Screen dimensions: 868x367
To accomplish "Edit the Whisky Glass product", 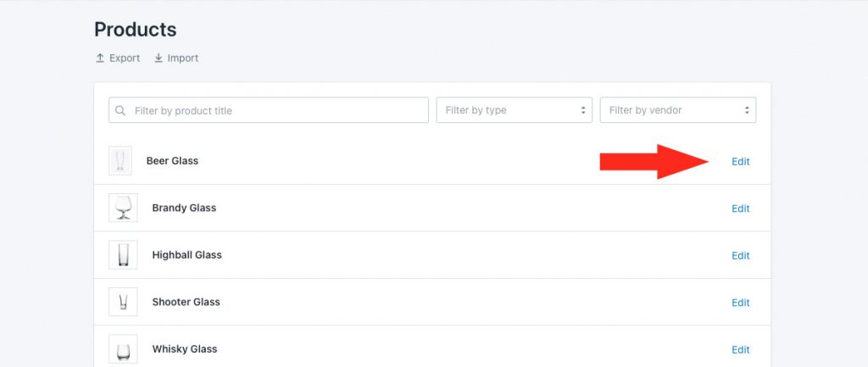I will click(741, 350).
